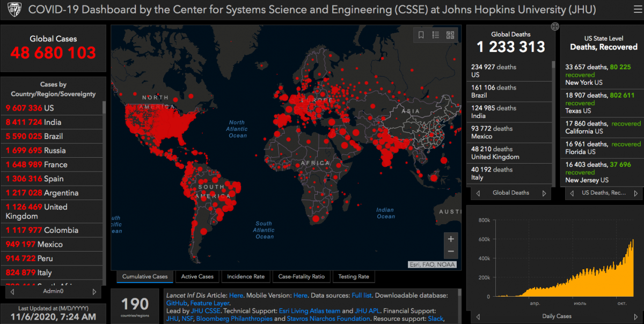The image size is (644, 324).
Task: Select '8 411 724 India' in cases list
Action: [x=53, y=122]
